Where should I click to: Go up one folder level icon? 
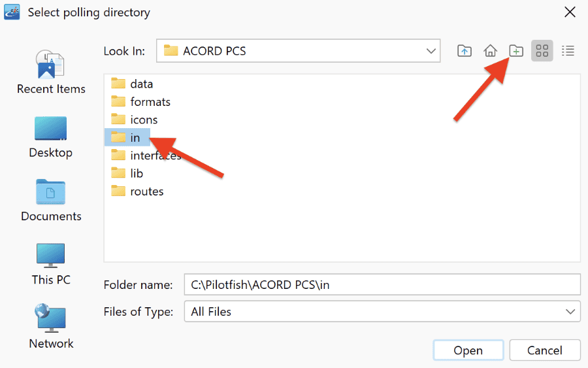(465, 50)
